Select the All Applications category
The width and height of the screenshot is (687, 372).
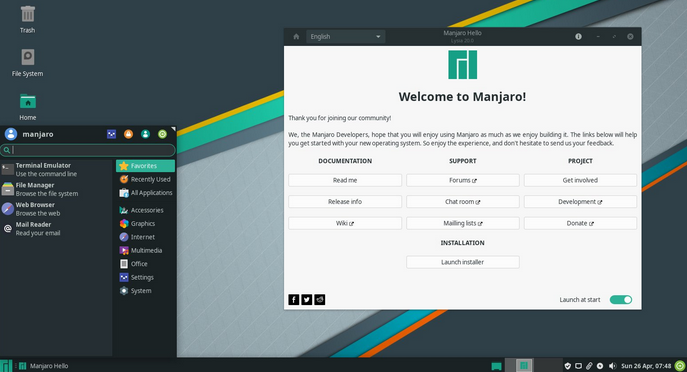(x=145, y=193)
